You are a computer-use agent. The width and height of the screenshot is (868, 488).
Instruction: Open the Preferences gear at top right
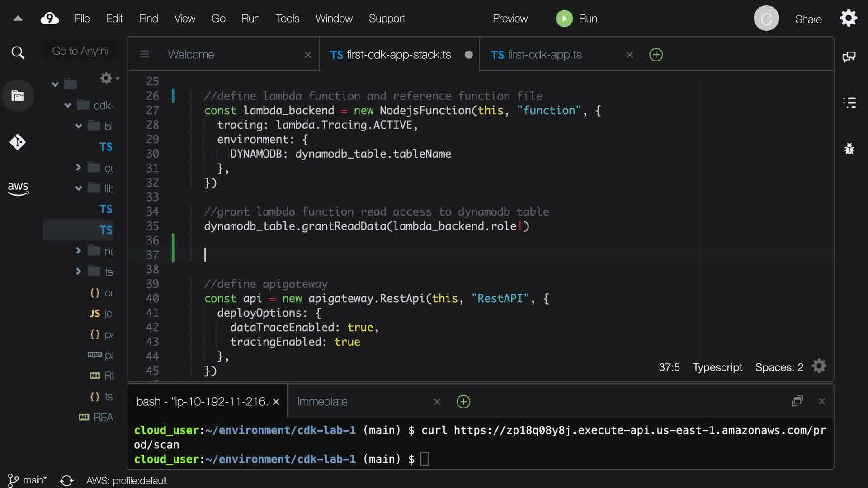click(849, 19)
